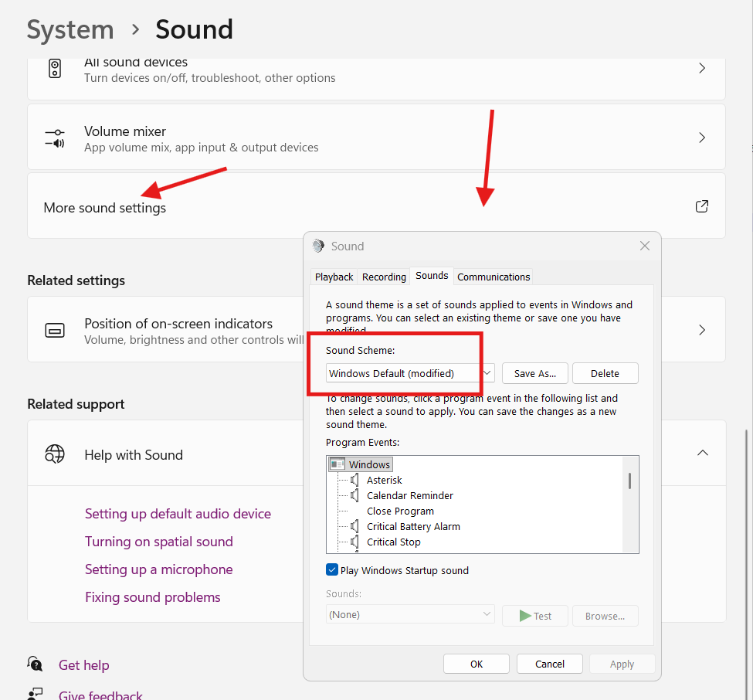Open More sound settings
This screenshot has width=753, height=700.
click(376, 206)
